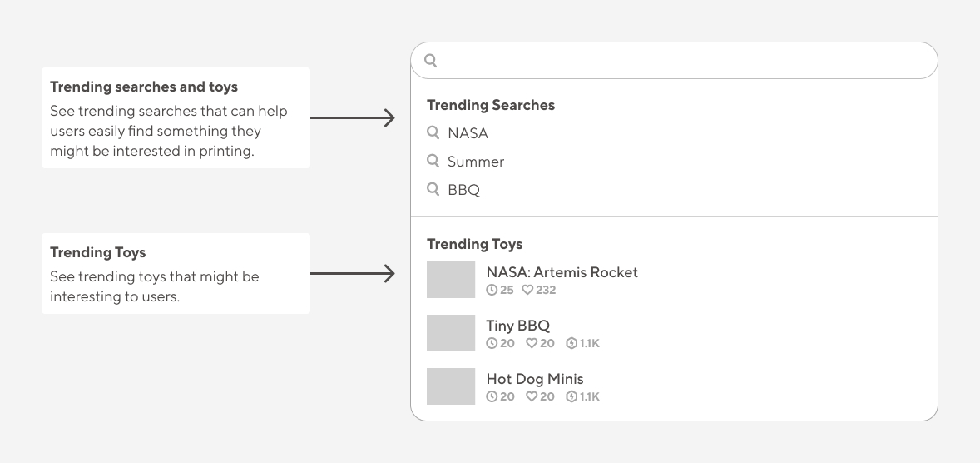Open the NASA: Artemis Rocket toy title
This screenshot has height=463, width=980.
pos(562,272)
